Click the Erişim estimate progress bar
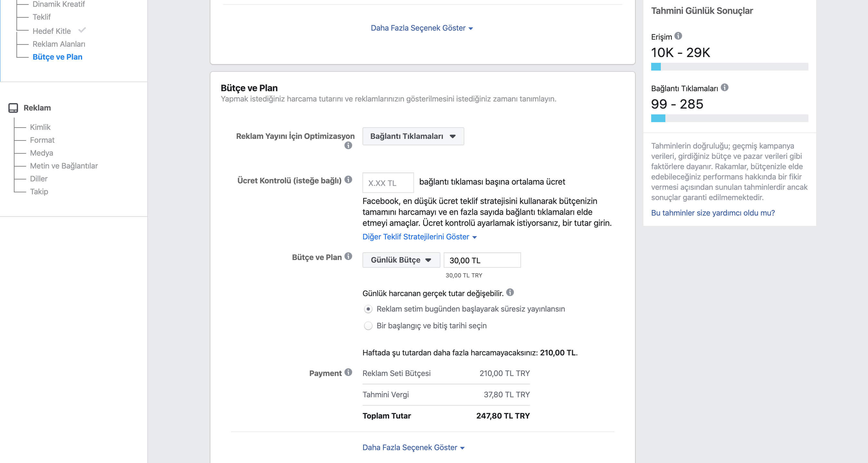Screen dimensions: 868x463 pos(729,67)
